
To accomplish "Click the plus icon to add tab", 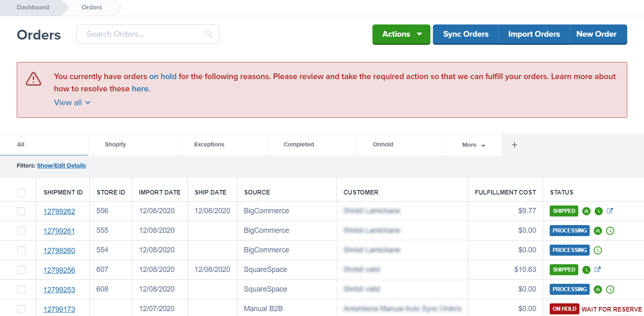I will pos(515,145).
